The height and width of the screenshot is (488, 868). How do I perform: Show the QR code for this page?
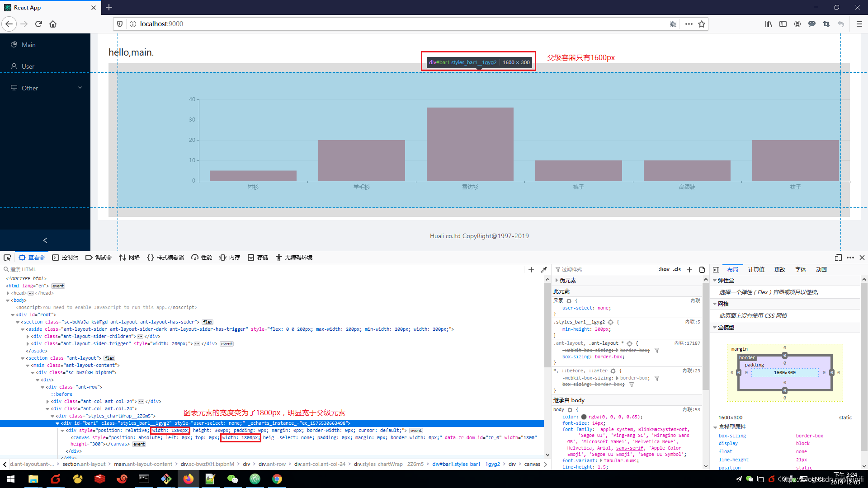click(x=673, y=24)
